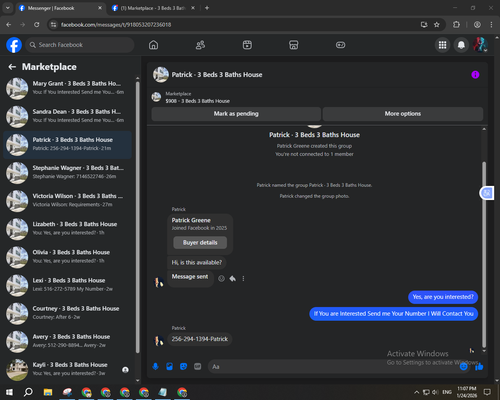Go to Home feed icon
500x400 pixels.
pyautogui.click(x=153, y=45)
